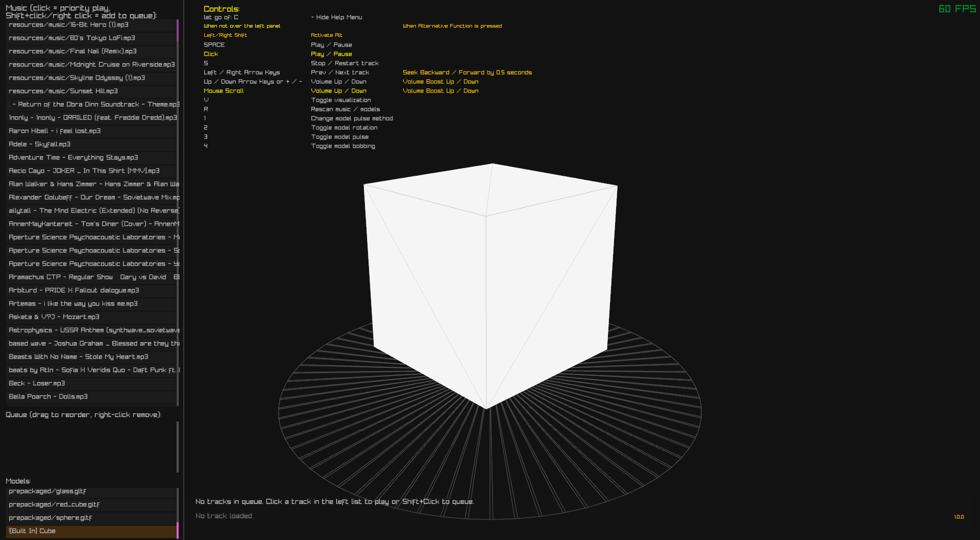Choose Midnight Cruise on Riverside.mp3

[x=91, y=65]
